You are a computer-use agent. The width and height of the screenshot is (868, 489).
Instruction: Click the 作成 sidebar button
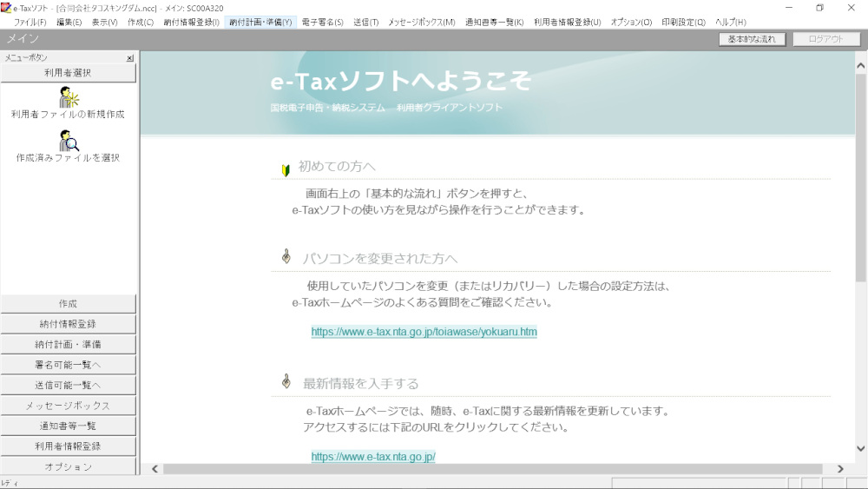68,303
